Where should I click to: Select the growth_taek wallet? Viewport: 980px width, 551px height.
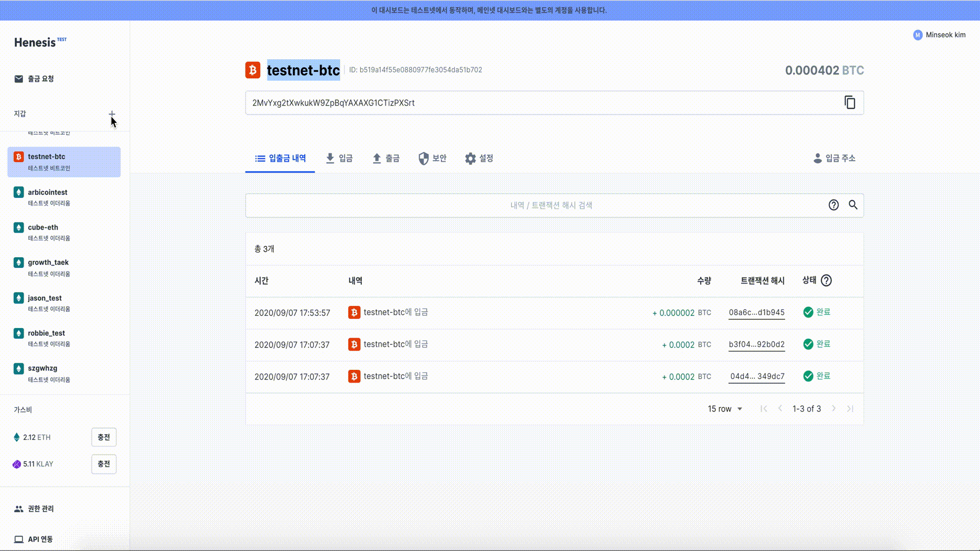(x=64, y=267)
